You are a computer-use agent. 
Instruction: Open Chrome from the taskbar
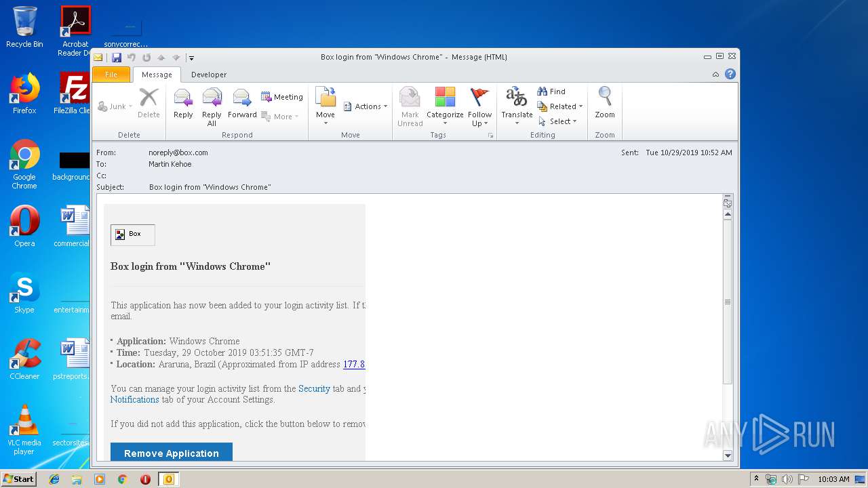tap(122, 479)
